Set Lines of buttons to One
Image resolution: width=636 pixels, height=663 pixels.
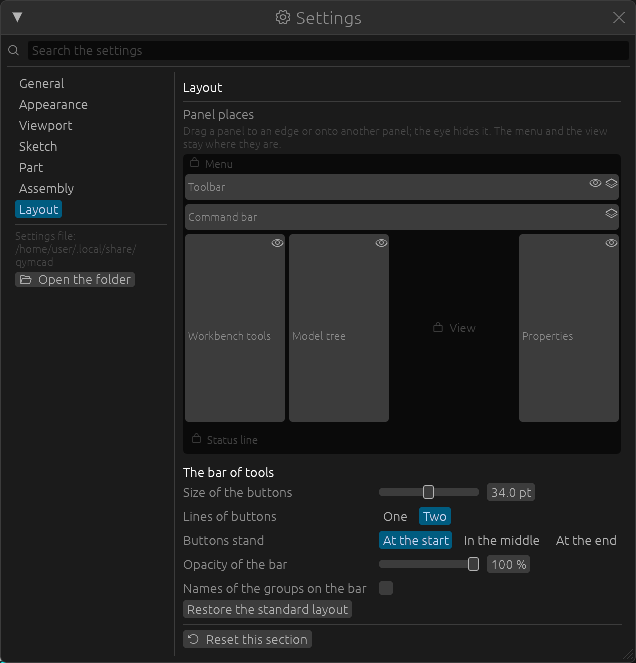pos(395,516)
